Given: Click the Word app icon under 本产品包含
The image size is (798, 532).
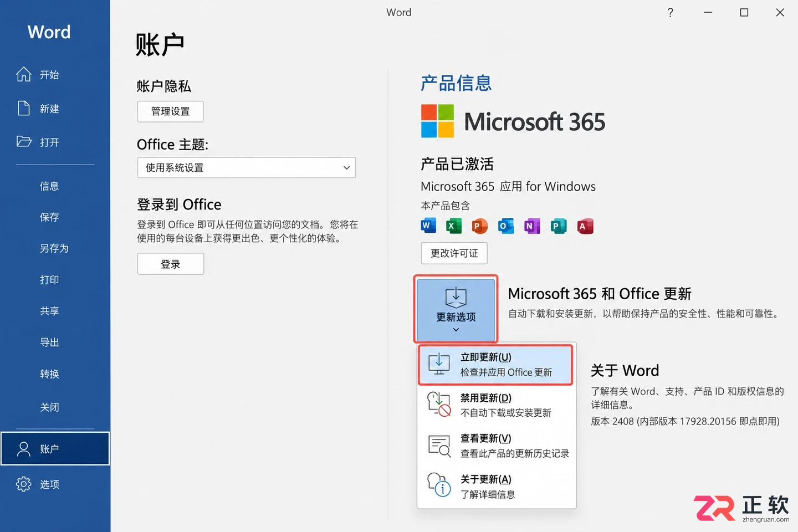Looking at the screenshot, I should (428, 226).
